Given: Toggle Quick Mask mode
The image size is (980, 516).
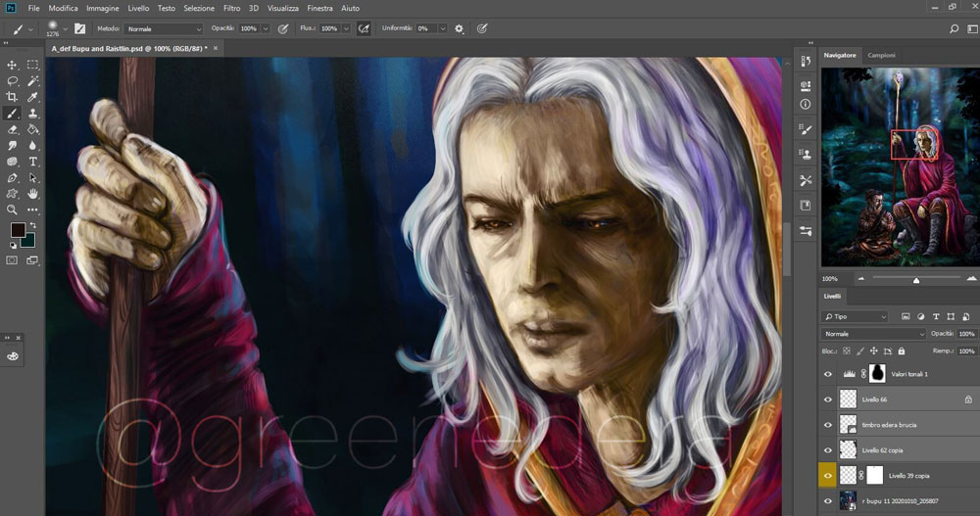Looking at the screenshot, I should coord(12,260).
